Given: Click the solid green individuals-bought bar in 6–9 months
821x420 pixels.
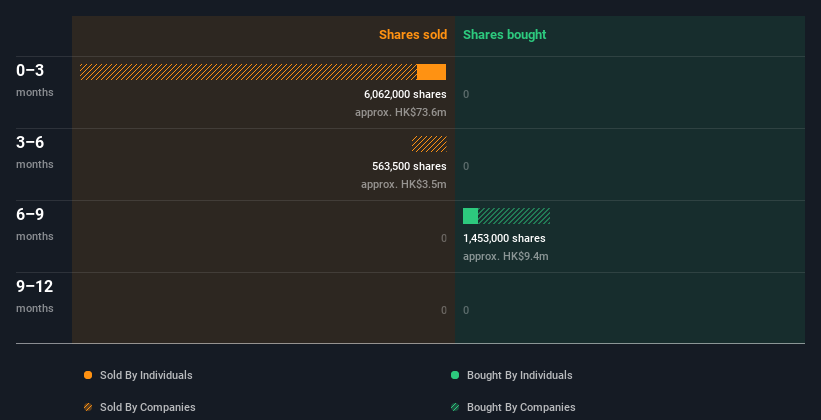Looking at the screenshot, I should click(x=470, y=216).
